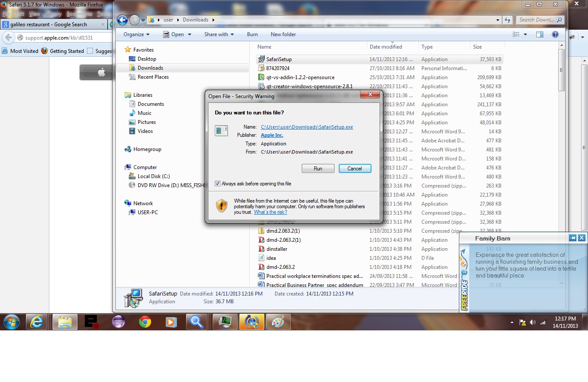Click New folder in the toolbar

coord(283,34)
